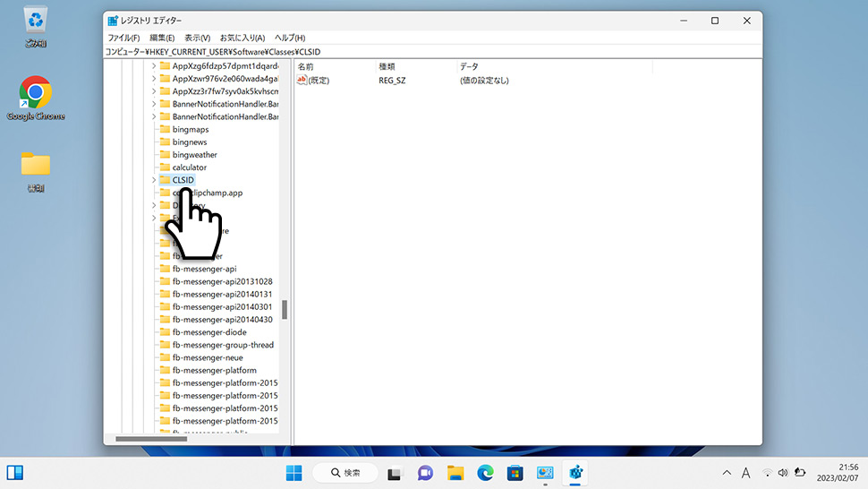Open volume tray icon
868x489 pixels.
tap(783, 472)
